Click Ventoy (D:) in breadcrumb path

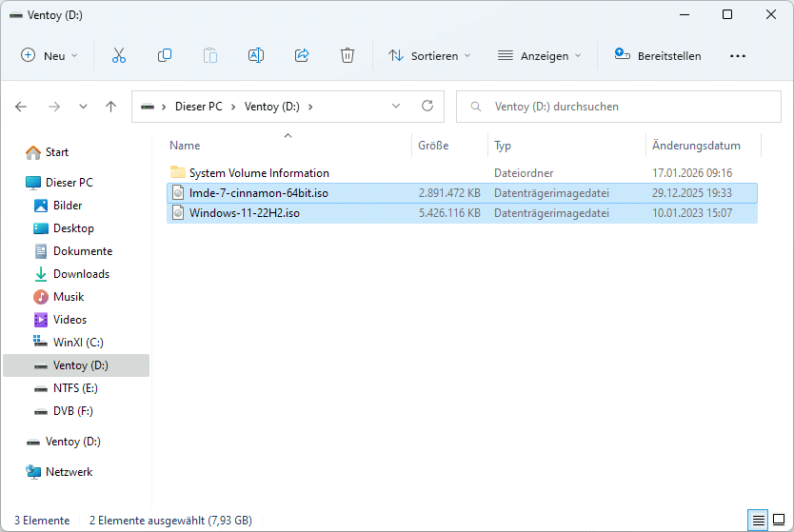pyautogui.click(x=272, y=107)
